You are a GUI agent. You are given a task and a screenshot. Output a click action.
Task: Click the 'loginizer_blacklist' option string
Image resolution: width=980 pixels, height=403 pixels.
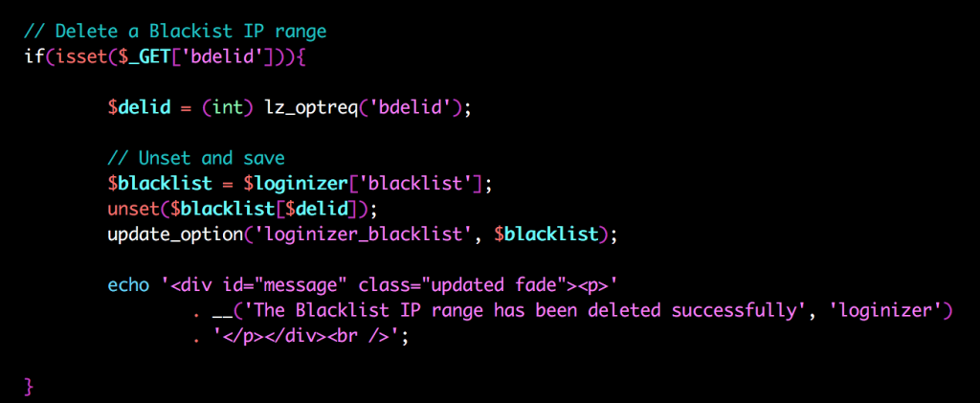[363, 235]
